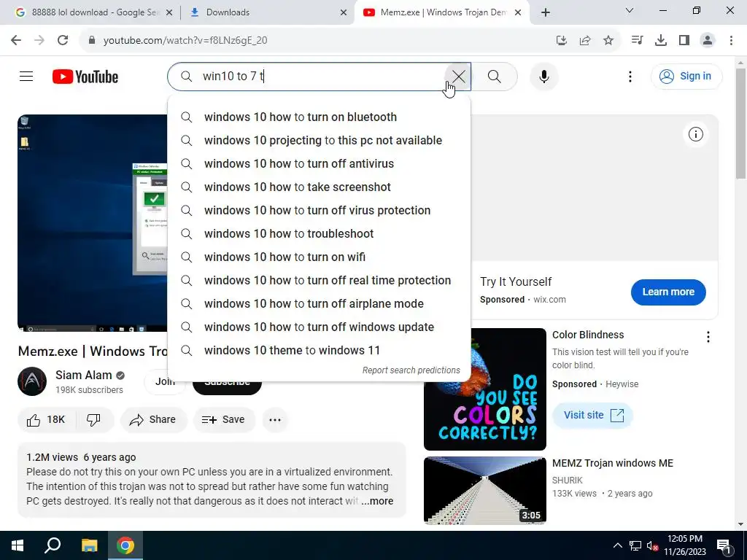Share the Memz.exe video

pyautogui.click(x=153, y=419)
